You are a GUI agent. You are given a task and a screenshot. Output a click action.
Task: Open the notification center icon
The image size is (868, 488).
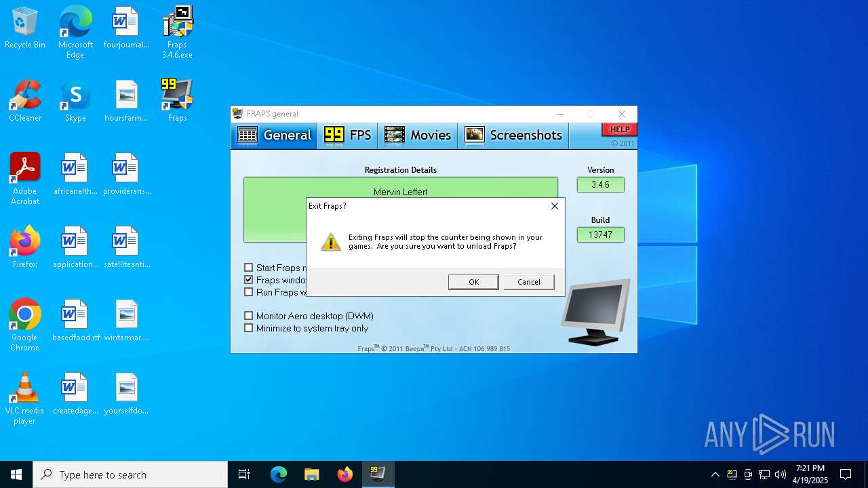pyautogui.click(x=846, y=474)
